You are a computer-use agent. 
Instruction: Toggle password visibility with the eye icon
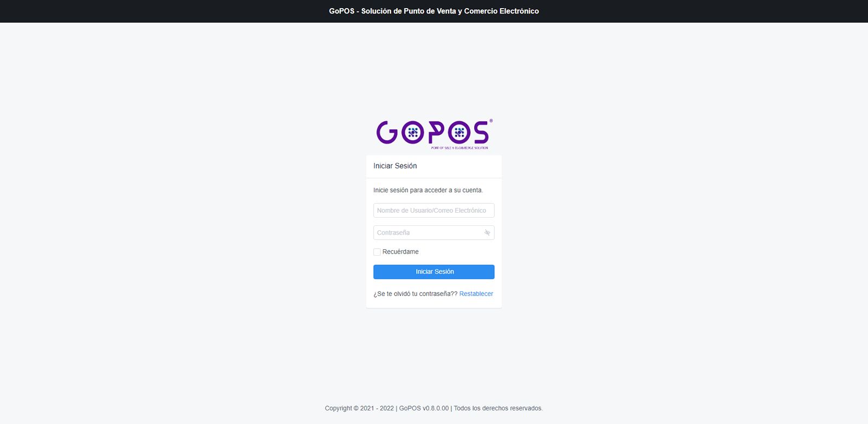coord(487,233)
